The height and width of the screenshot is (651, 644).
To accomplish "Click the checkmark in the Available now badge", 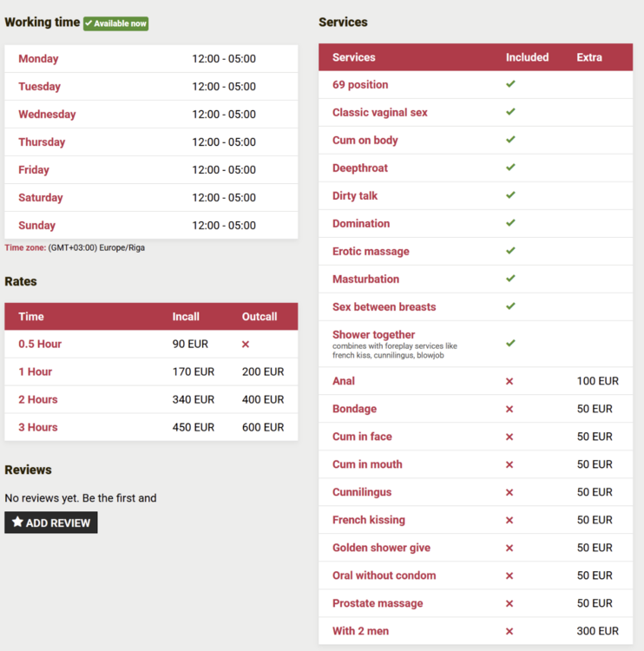I will [89, 23].
